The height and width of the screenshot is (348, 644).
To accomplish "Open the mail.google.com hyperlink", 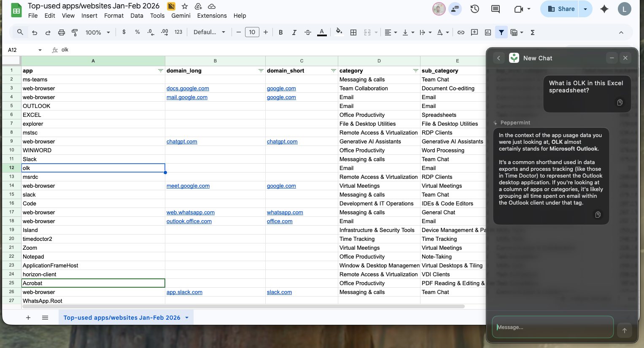I will click(x=187, y=97).
